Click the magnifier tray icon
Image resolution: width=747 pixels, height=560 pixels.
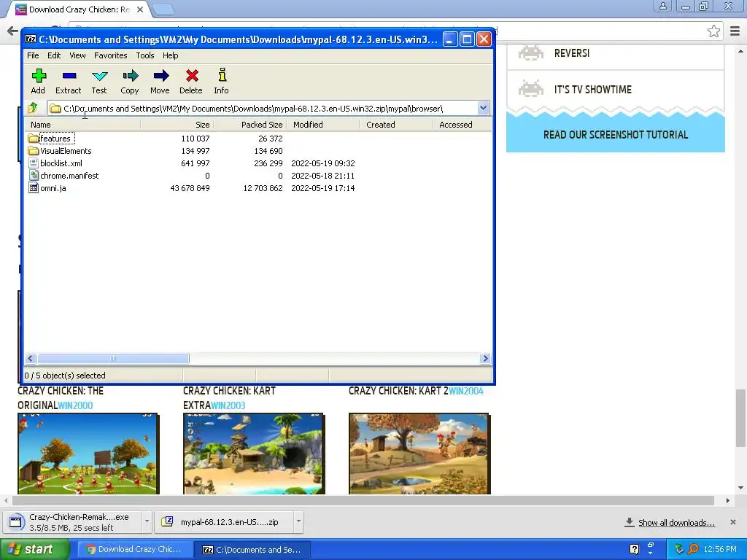tap(693, 549)
